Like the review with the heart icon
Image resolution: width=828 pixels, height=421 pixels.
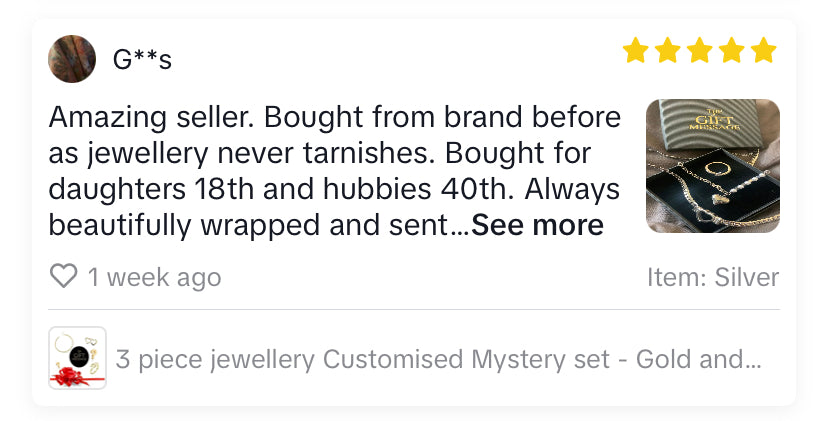[x=63, y=276]
